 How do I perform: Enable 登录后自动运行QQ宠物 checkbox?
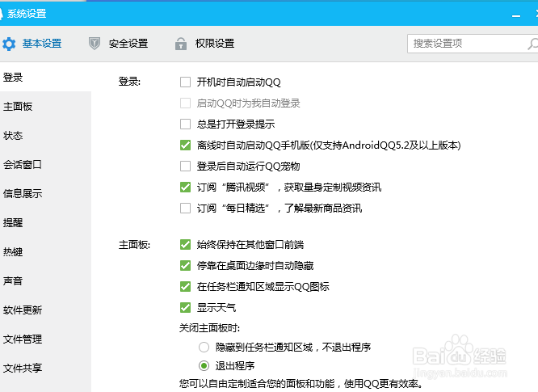(185, 166)
